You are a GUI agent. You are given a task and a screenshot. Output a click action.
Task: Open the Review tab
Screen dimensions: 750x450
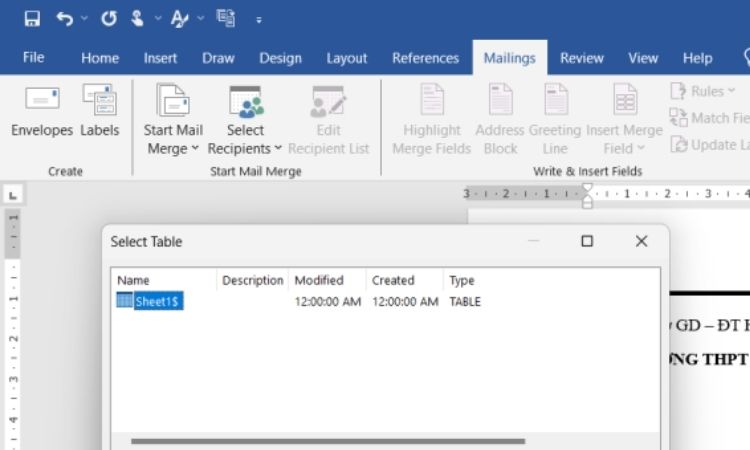pos(582,58)
